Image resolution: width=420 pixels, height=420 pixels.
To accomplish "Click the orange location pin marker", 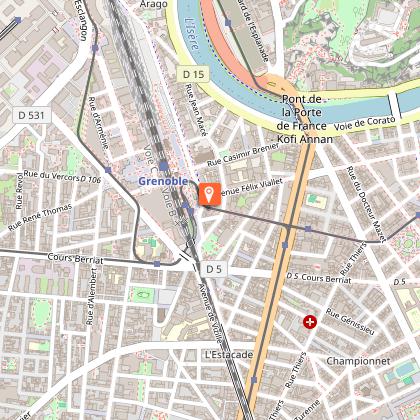I will [210, 194].
